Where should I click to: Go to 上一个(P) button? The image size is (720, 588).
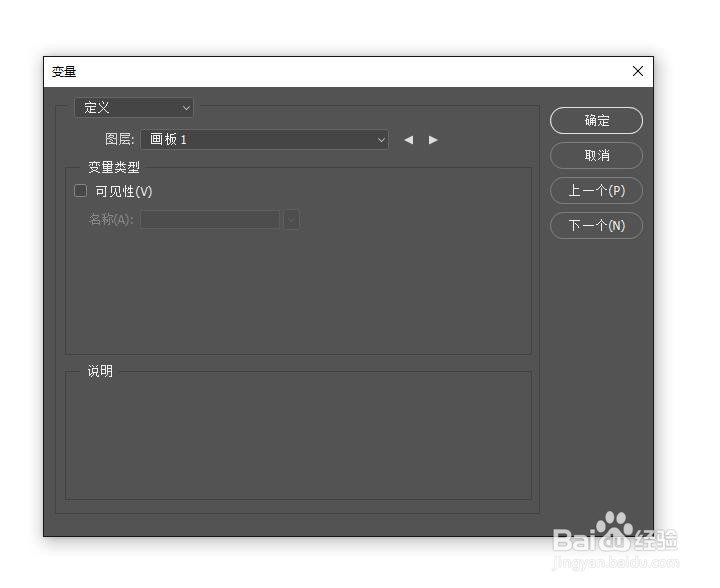click(596, 190)
